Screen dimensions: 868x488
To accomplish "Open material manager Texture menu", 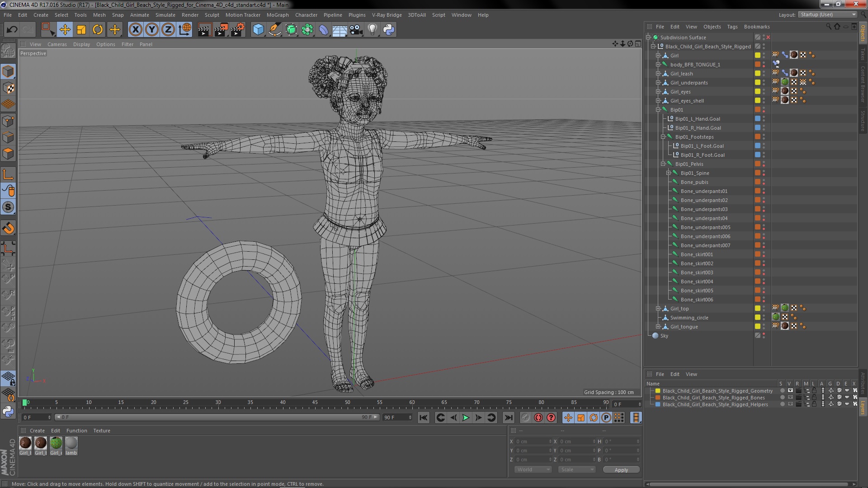I will [102, 431].
